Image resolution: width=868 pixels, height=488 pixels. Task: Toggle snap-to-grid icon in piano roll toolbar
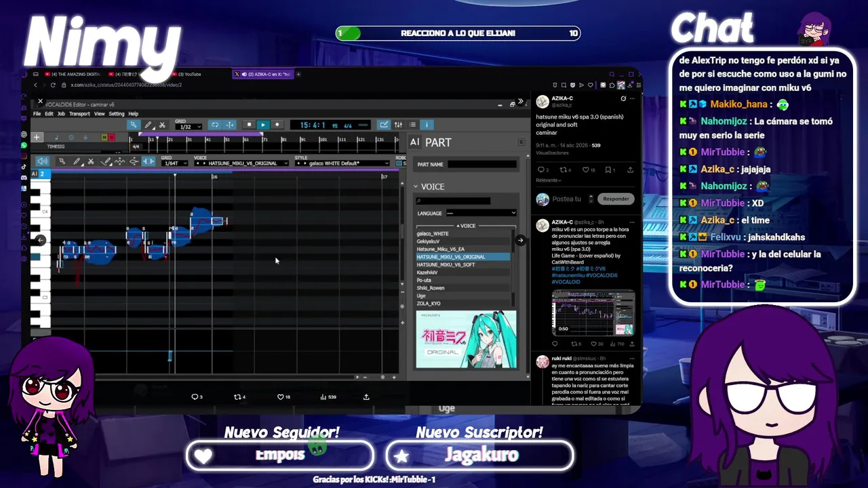[x=148, y=161]
